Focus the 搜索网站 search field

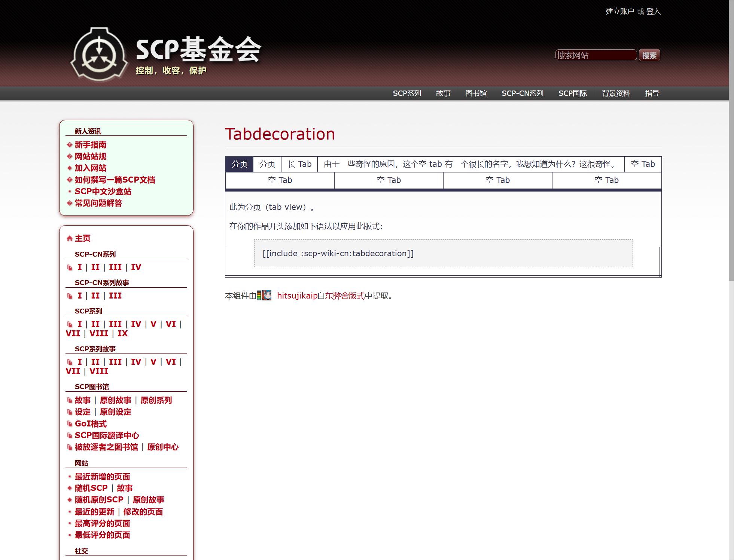pos(596,55)
